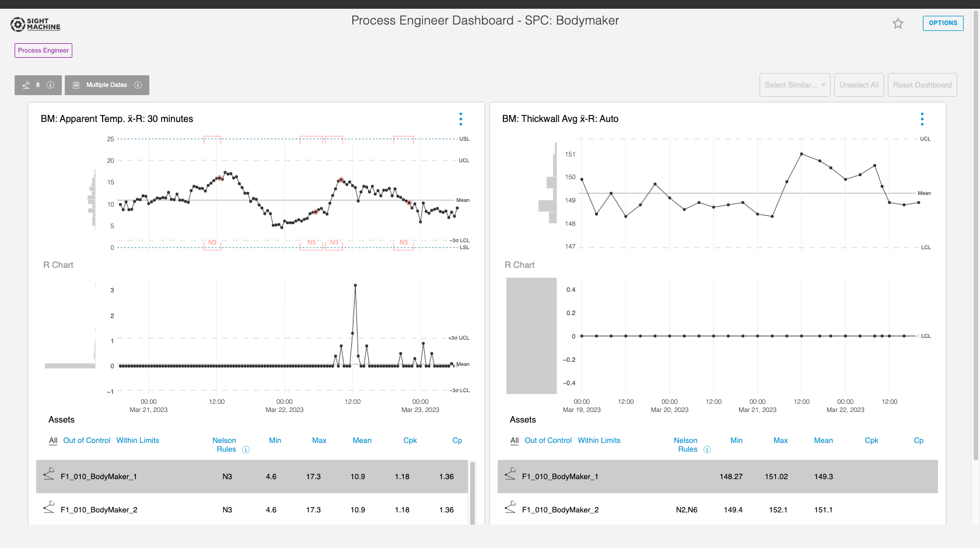Sort right table by Min column
980x548 pixels.
(x=737, y=441)
